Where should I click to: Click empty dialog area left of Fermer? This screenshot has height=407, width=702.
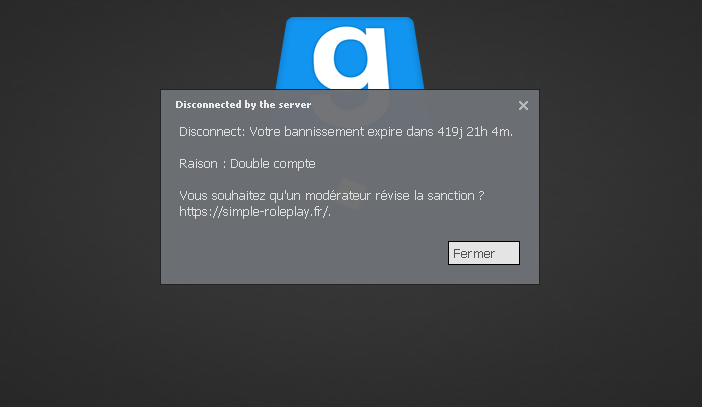[x=304, y=253]
